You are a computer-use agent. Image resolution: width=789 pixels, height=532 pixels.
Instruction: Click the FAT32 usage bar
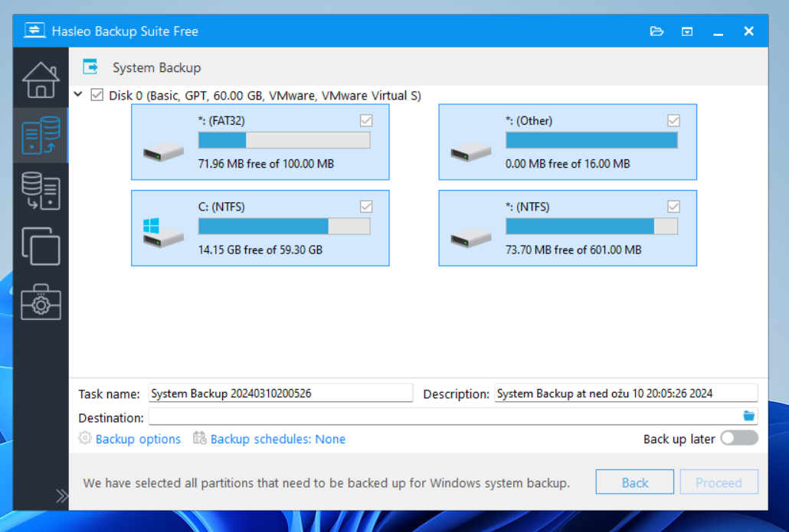coord(284,140)
